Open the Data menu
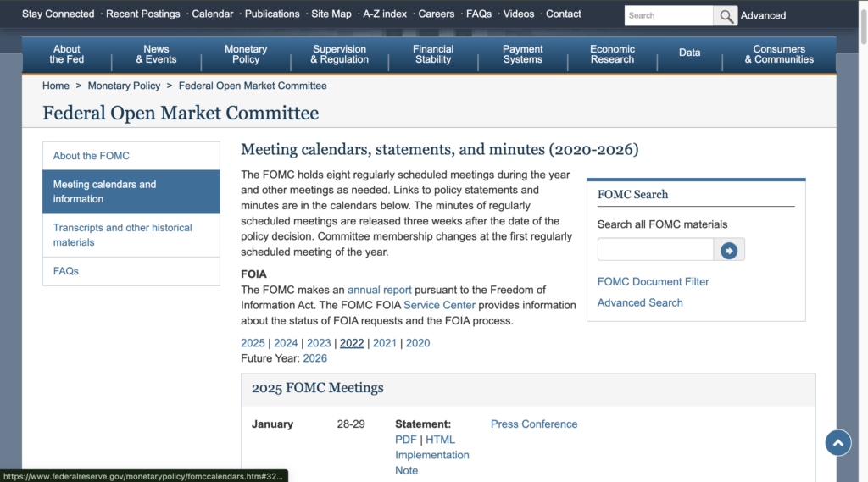Screen dimensions: 868x482 (x=690, y=53)
